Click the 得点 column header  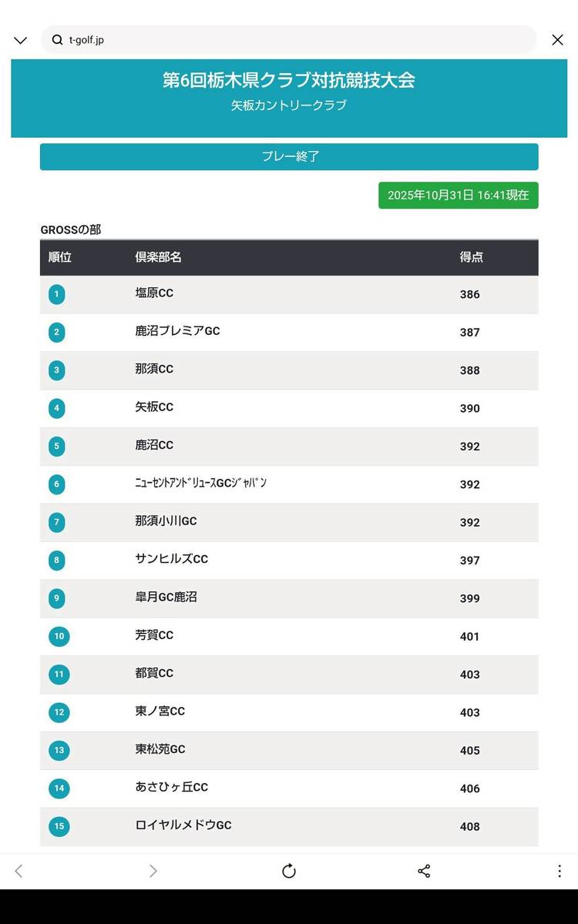click(x=471, y=257)
